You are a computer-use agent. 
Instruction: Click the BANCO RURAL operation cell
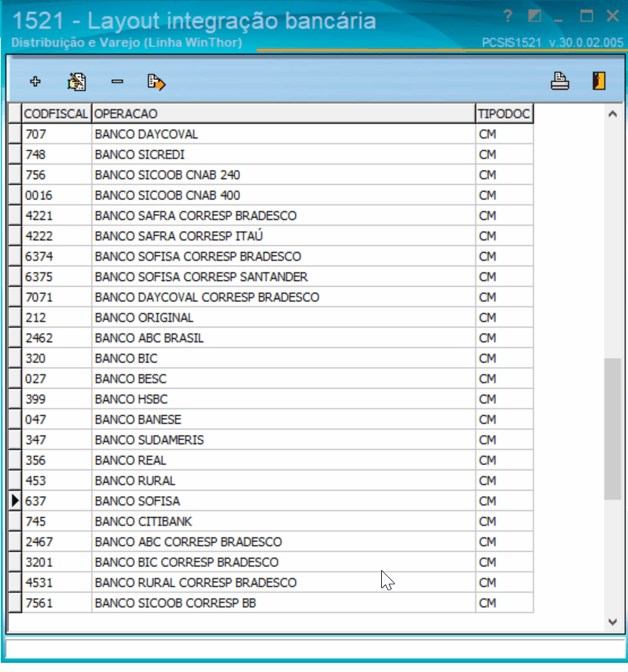pos(284,480)
